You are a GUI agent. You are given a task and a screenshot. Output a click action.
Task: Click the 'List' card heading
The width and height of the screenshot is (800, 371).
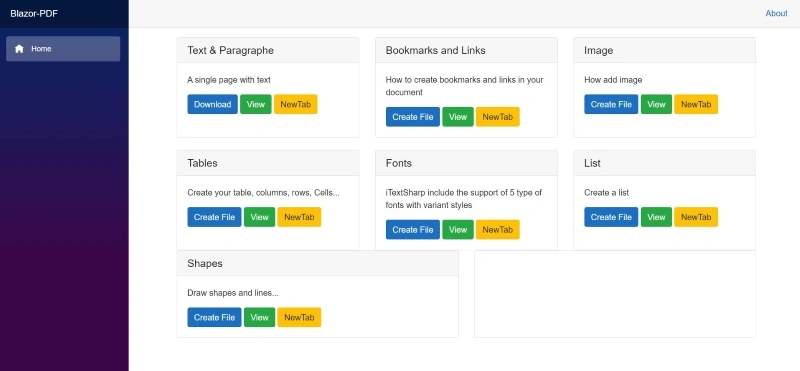coord(592,163)
